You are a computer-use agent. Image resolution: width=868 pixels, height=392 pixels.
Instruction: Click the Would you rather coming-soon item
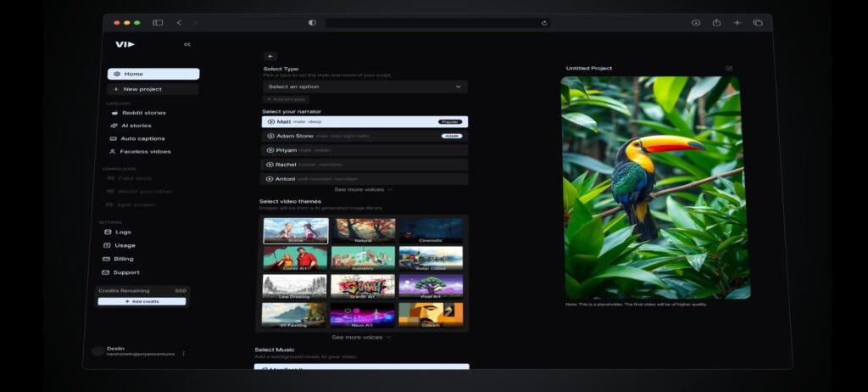140,191
